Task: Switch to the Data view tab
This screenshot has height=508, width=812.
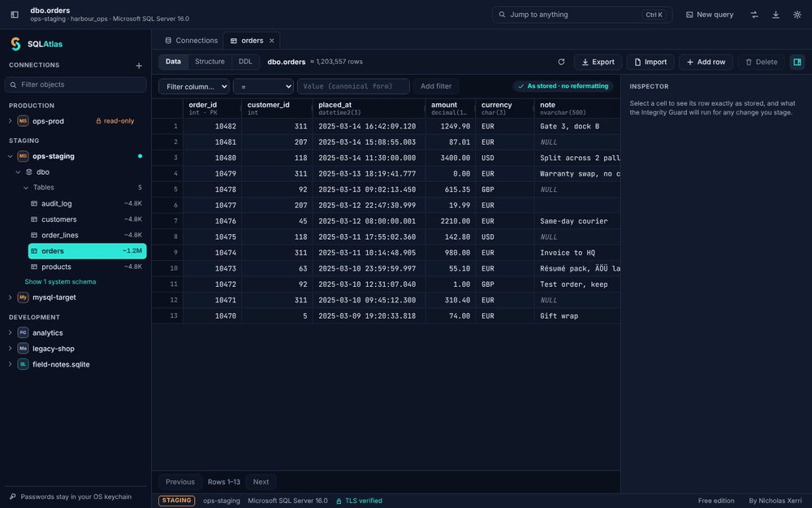Action: [173, 62]
